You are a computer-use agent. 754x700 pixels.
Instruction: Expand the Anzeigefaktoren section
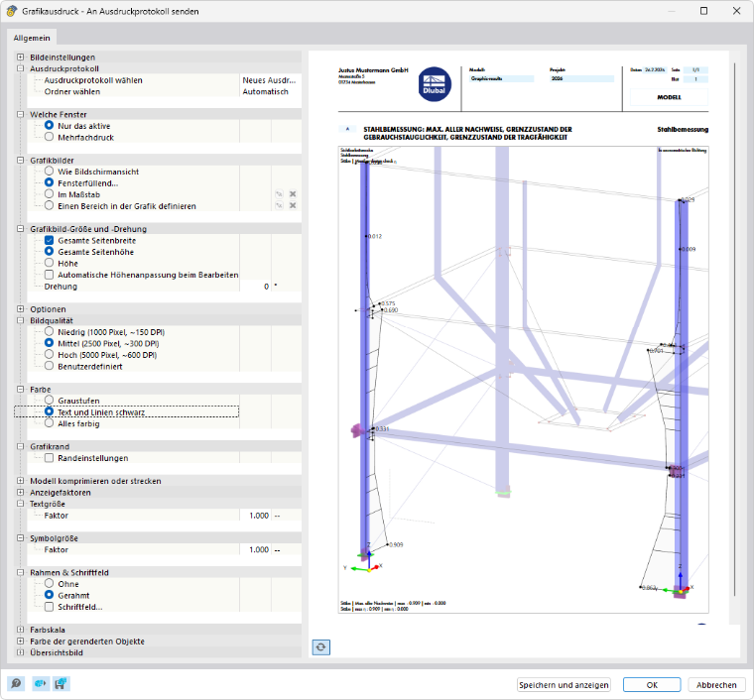point(20,492)
